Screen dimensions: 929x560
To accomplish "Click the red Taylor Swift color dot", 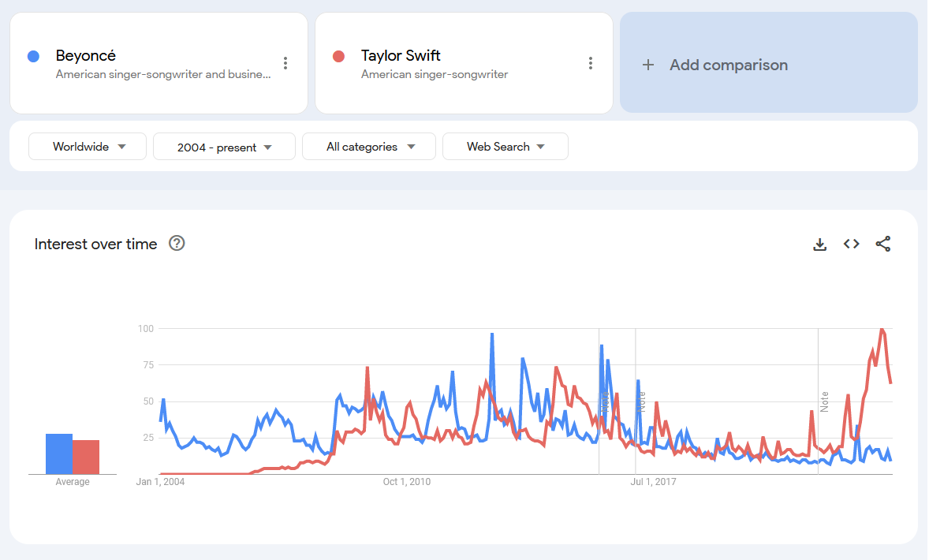I will point(339,56).
